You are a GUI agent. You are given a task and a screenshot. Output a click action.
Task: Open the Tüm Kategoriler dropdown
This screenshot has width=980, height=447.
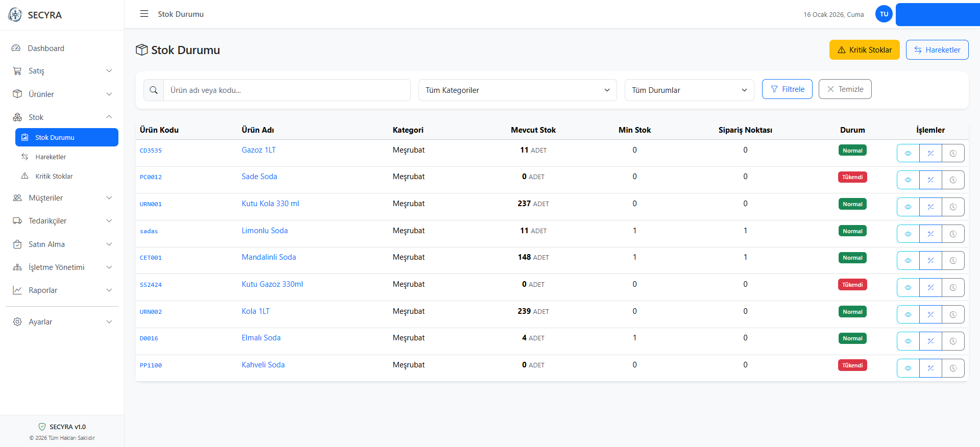tap(517, 90)
